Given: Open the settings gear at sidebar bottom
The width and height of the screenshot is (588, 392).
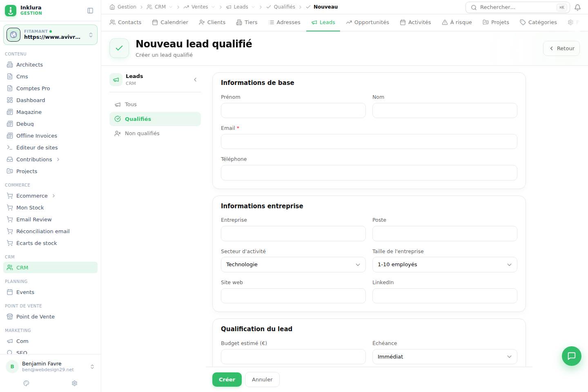Looking at the screenshot, I should tap(74, 383).
